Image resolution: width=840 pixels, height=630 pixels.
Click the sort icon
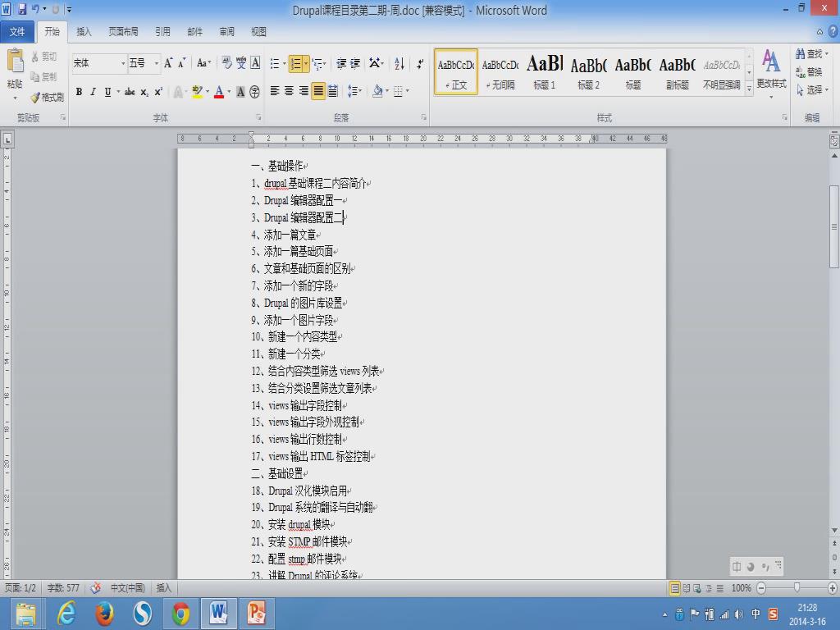tap(399, 64)
